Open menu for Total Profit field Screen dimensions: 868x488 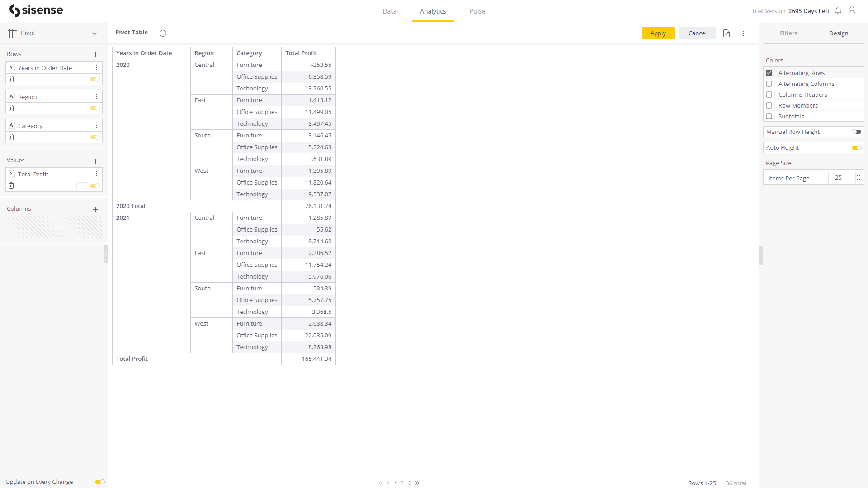pyautogui.click(x=97, y=174)
